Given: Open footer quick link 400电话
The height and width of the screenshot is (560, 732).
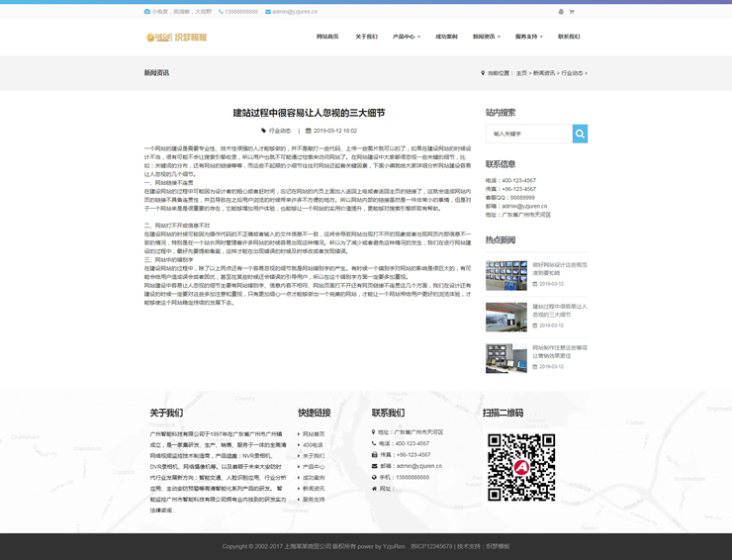Looking at the screenshot, I should pos(313,444).
